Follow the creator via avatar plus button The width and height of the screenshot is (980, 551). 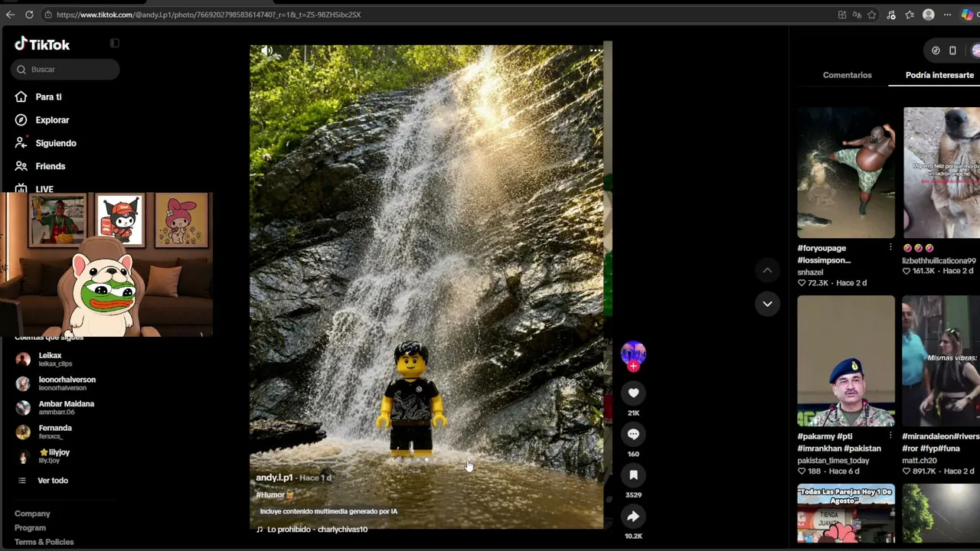click(x=633, y=366)
